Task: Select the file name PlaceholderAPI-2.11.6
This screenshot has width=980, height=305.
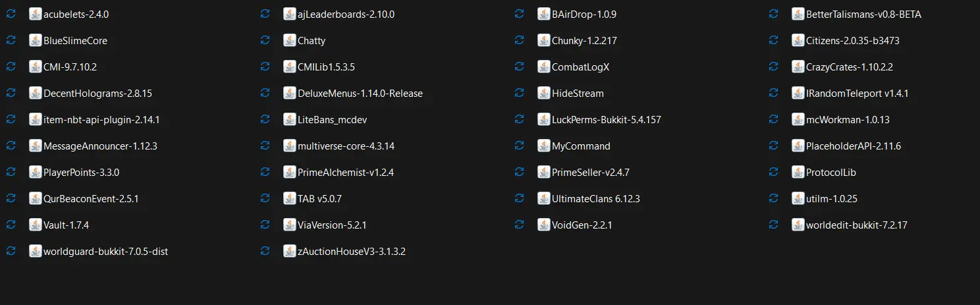Action: point(854,146)
